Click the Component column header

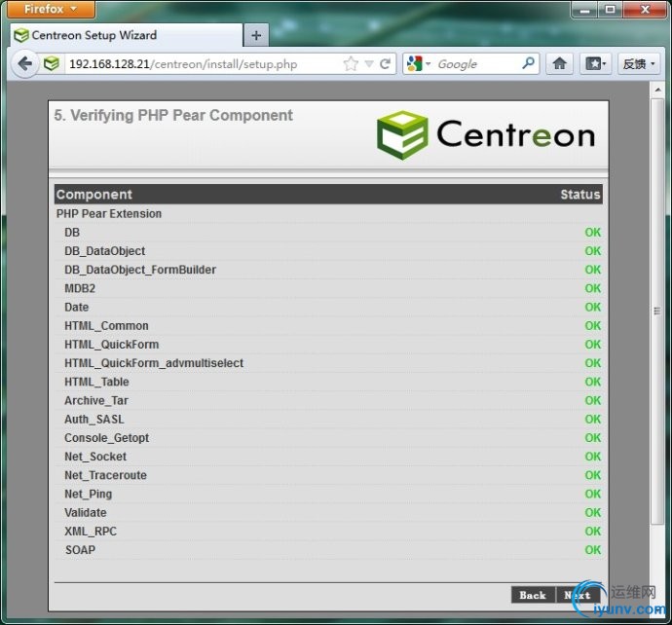click(94, 195)
